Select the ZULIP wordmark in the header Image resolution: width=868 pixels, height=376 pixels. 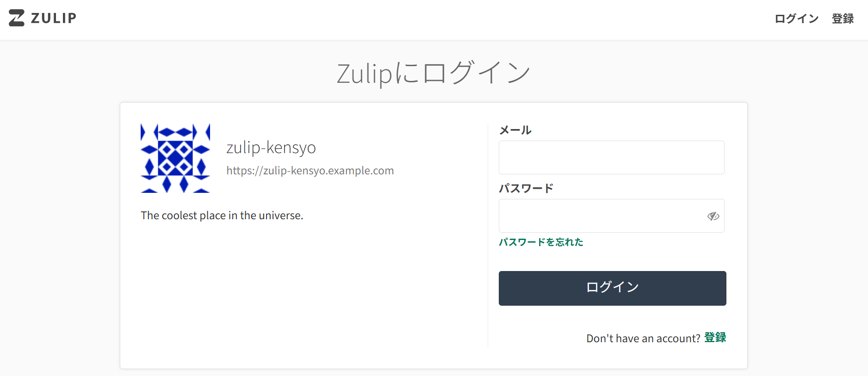tap(54, 18)
